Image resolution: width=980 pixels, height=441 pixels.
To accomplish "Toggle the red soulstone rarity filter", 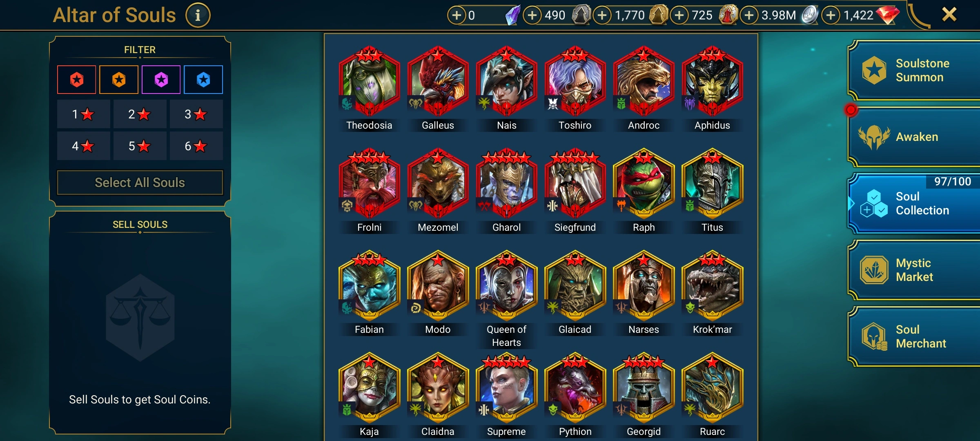I will [x=77, y=80].
